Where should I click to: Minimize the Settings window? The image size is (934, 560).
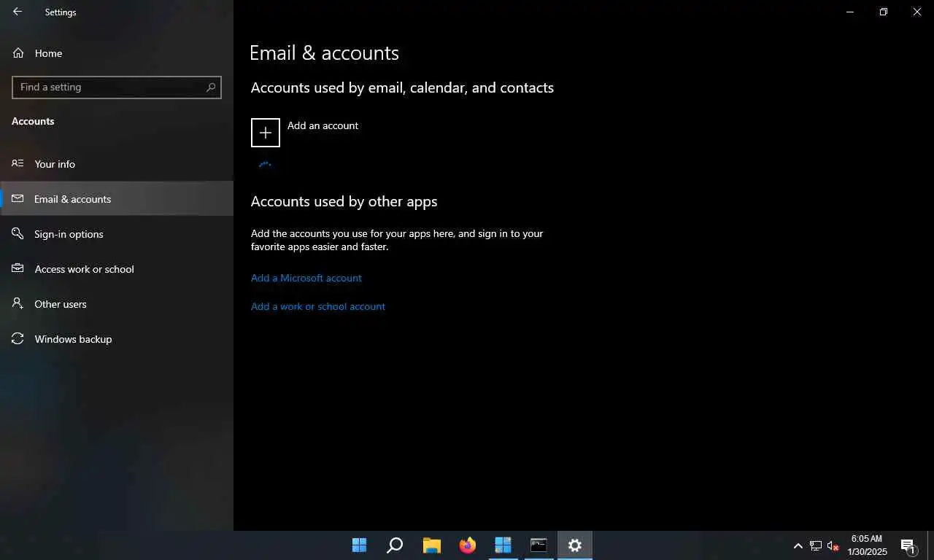850,12
